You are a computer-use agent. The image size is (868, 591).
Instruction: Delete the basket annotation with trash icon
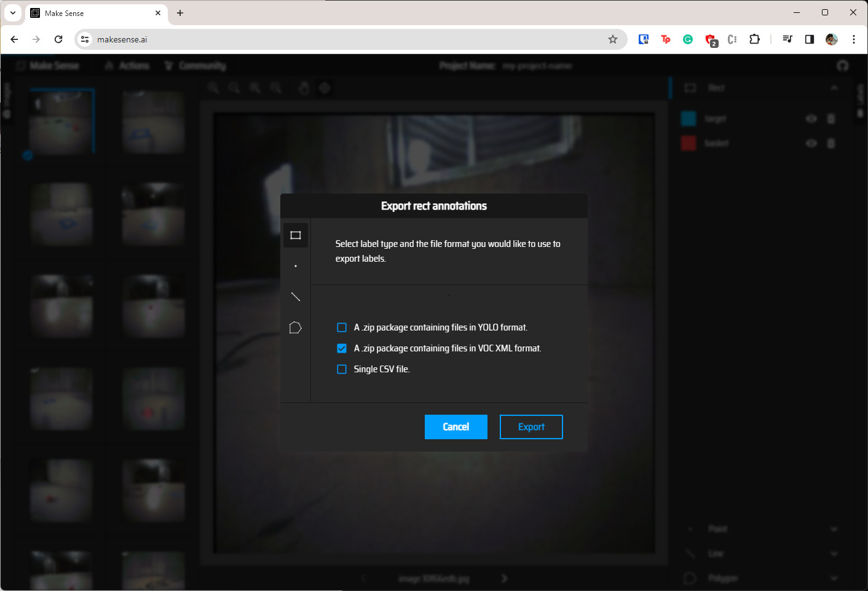[x=831, y=143]
